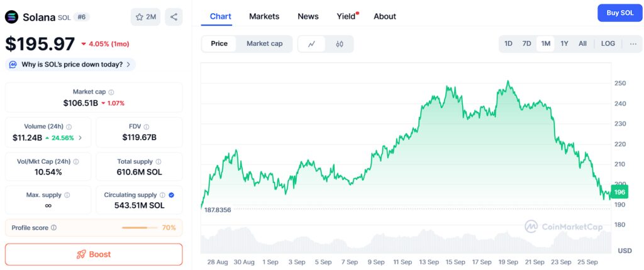Toggle chart to Market cap view
The height and width of the screenshot is (270, 644).
click(x=265, y=44)
